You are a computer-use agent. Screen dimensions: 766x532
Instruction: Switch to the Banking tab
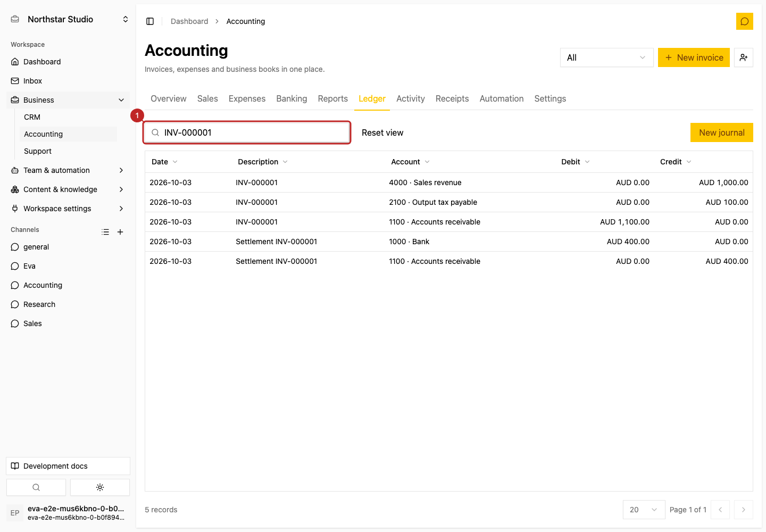pyautogui.click(x=292, y=98)
